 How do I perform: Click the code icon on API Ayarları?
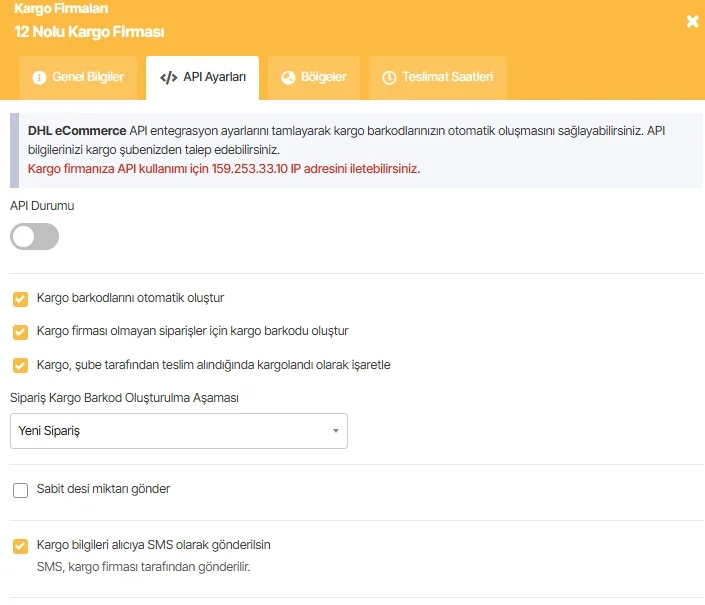[x=169, y=78]
